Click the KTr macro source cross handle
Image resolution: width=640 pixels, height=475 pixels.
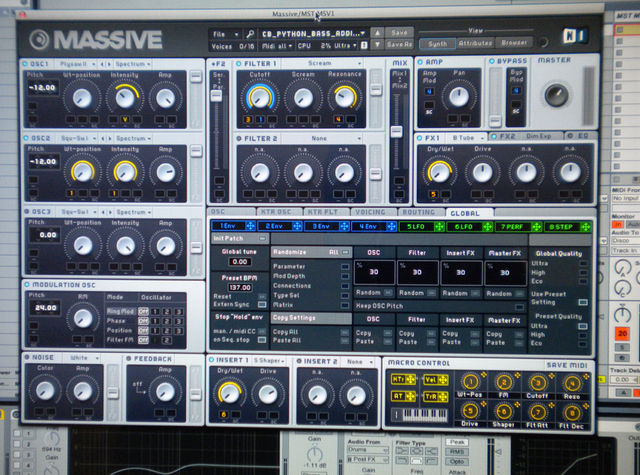[x=411, y=380]
